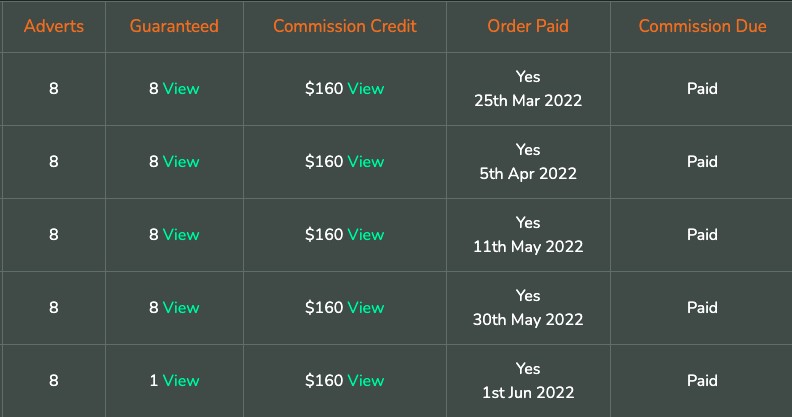Image resolution: width=792 pixels, height=417 pixels.
Task: Open $160 View link in 11th May 2022 row
Action: (366, 235)
